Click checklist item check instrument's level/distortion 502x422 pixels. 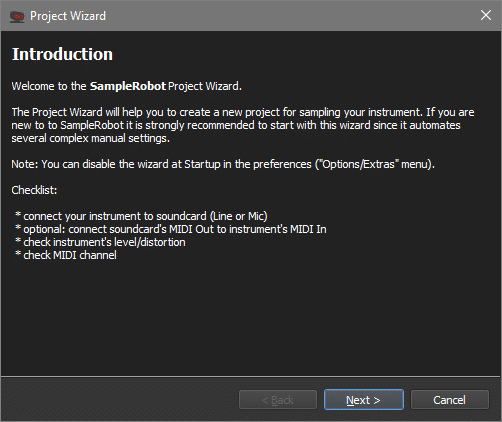coord(100,242)
